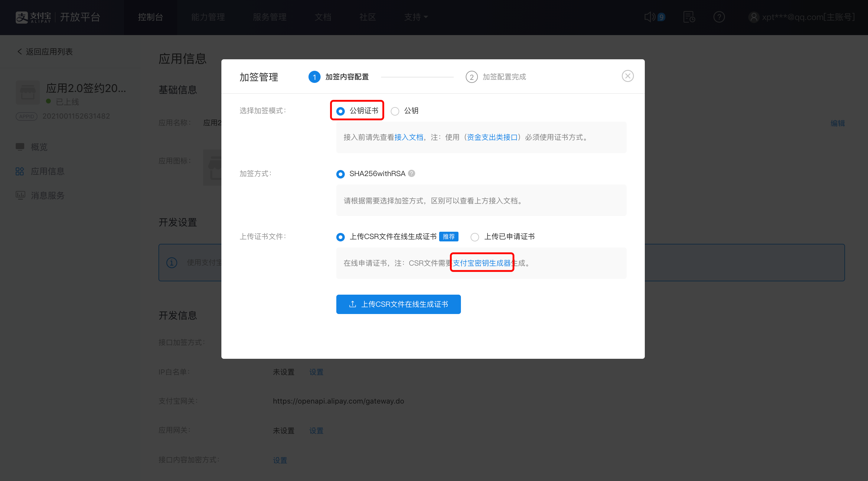This screenshot has width=868, height=481.
Task: Click the info circle icon in notice banner
Action: (171, 262)
